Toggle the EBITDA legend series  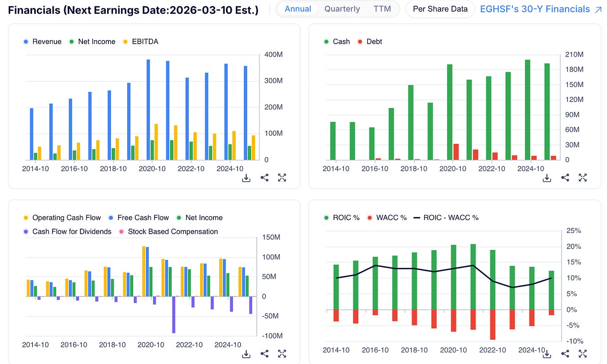click(140, 42)
